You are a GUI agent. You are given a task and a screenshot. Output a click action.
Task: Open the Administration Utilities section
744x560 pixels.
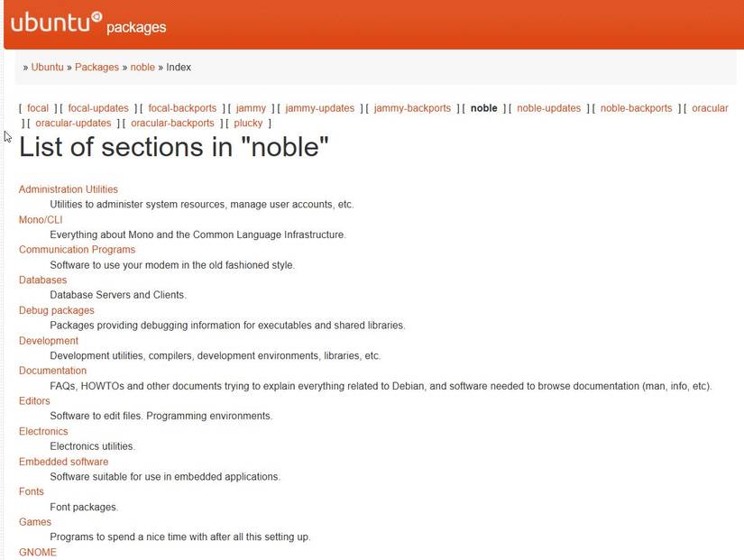69,189
